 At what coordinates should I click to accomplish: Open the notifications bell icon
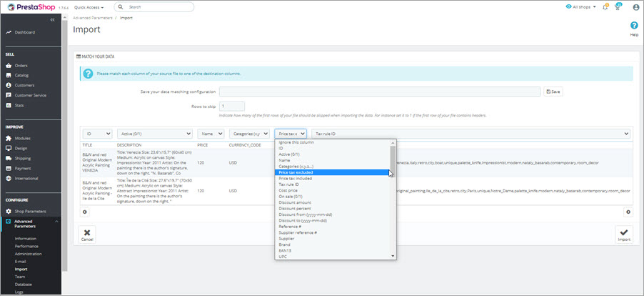(x=605, y=7)
